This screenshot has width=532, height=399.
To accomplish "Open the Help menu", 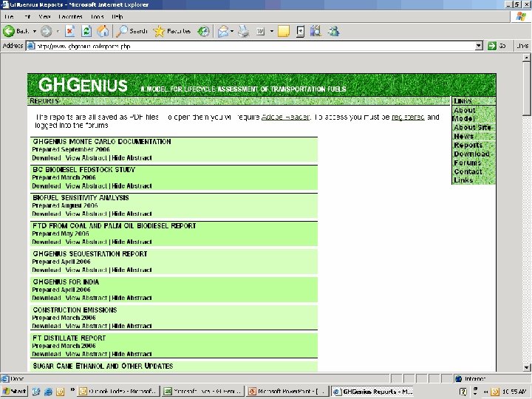I will (117, 16).
